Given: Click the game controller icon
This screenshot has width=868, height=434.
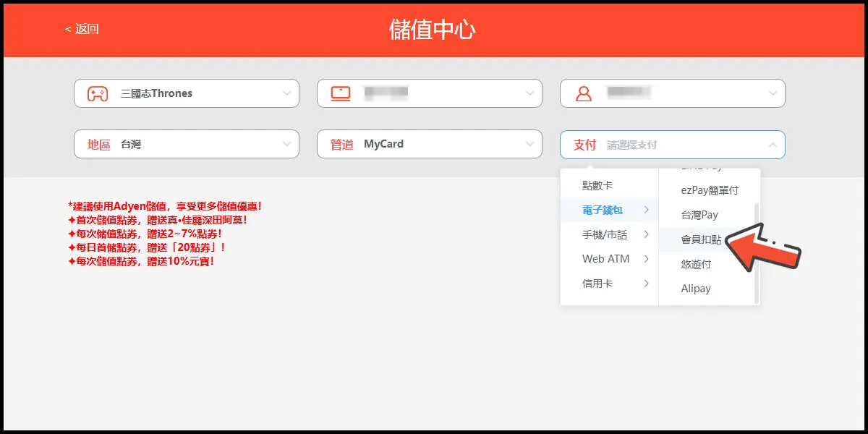Looking at the screenshot, I should pos(98,93).
